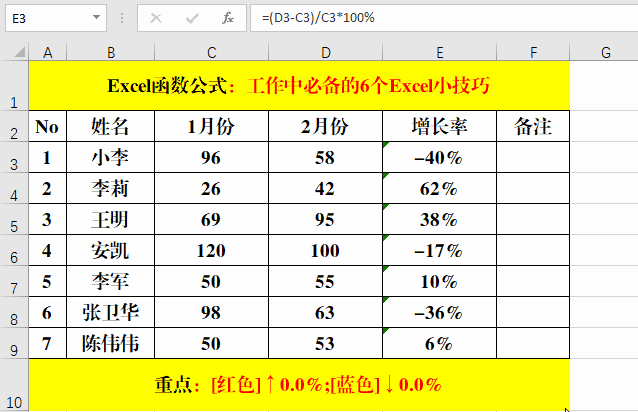Click the '1月份' header cell
Viewport: 638px width, 412px height.
coord(212,126)
